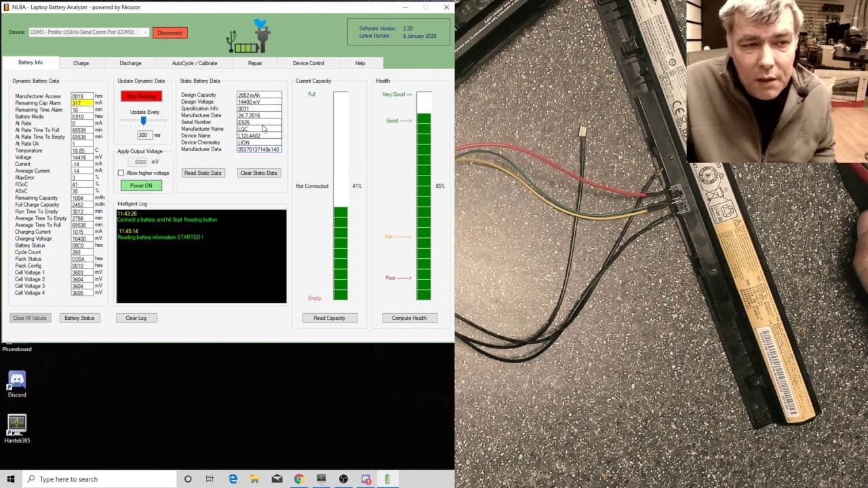This screenshot has width=868, height=488.
Task: Open Task View from the taskbar
Action: click(210, 479)
